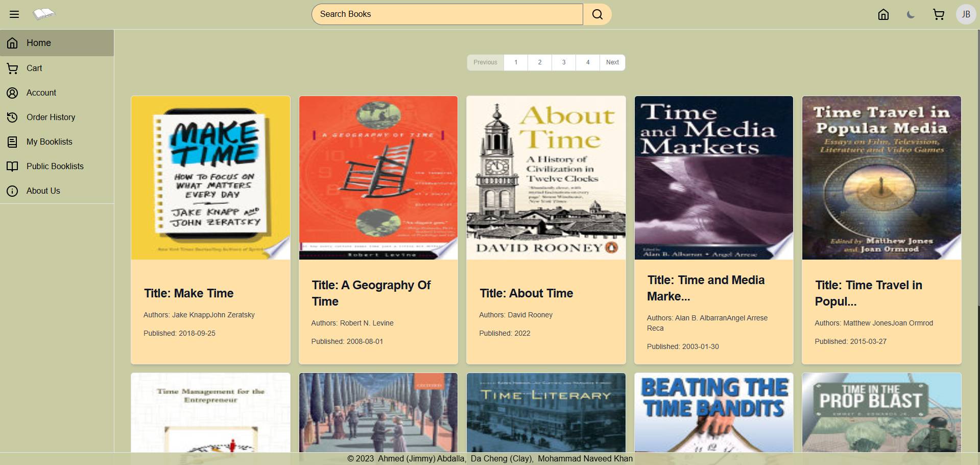Click 'Published: 2003-01-30' text
The width and height of the screenshot is (980, 465).
pyautogui.click(x=683, y=346)
